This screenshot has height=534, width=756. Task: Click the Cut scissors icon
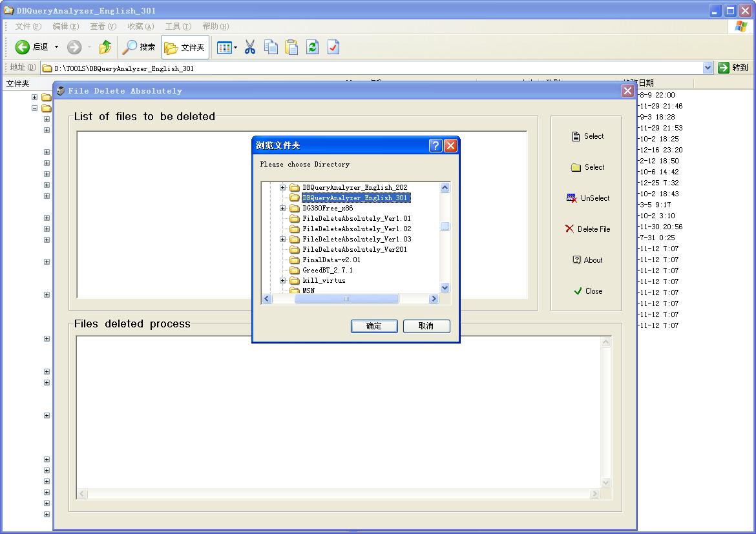point(250,46)
